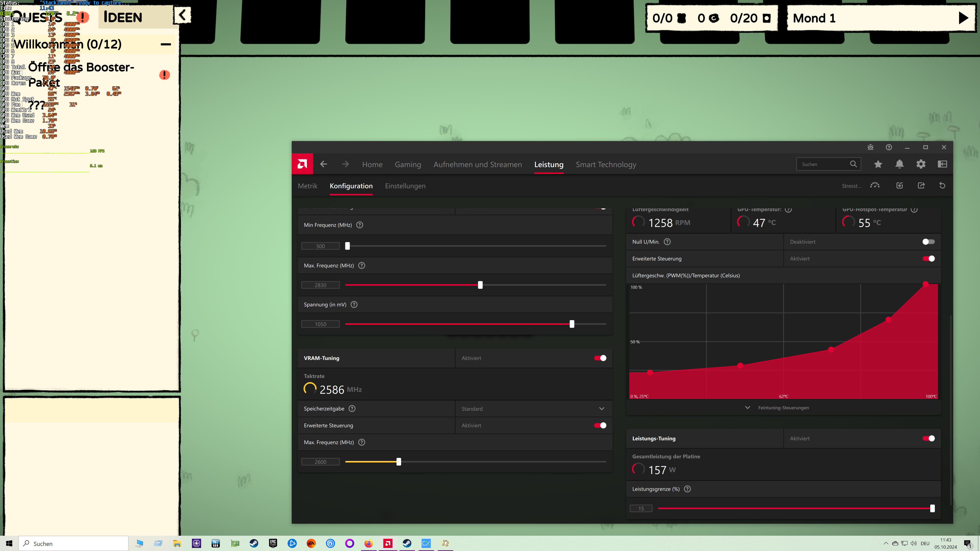Viewport: 980px width, 551px height.
Task: Open Steam from the taskbar
Action: coord(254,543)
